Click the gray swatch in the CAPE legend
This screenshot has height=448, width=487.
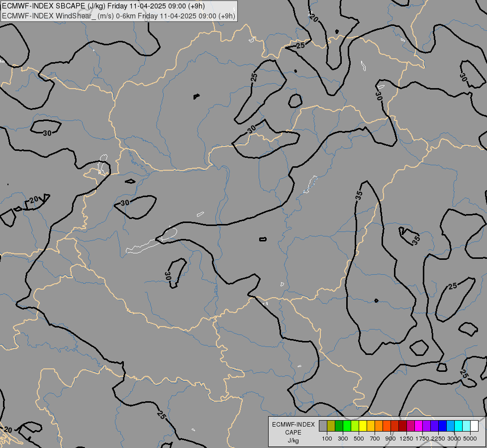click(323, 426)
